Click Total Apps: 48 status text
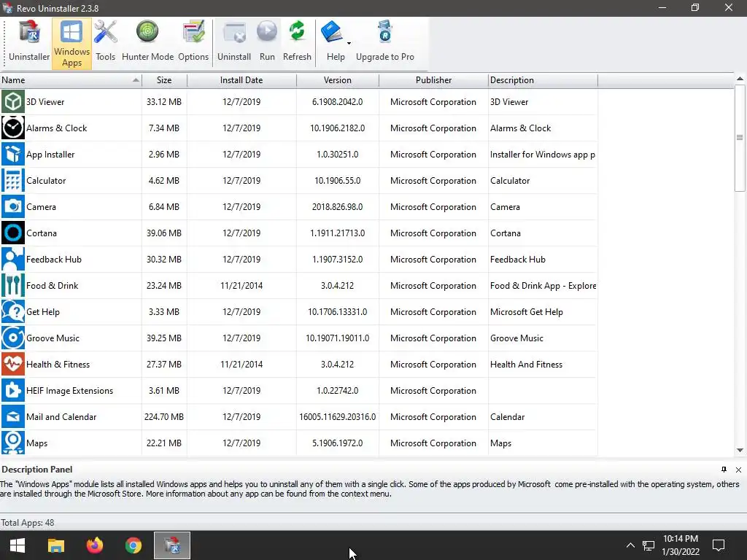Viewport: 747px width, 560px height. pyautogui.click(x=27, y=523)
